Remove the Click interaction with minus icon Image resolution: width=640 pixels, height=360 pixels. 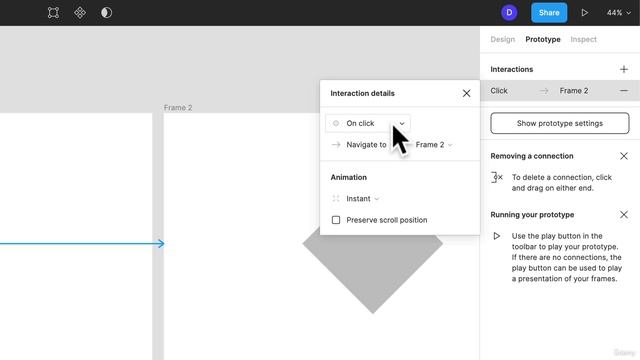pyautogui.click(x=623, y=91)
